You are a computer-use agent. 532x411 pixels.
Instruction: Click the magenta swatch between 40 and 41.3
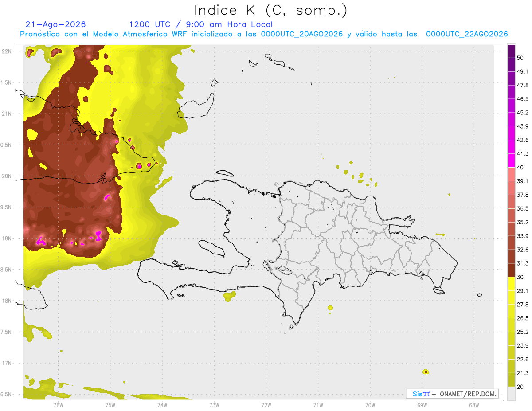[x=512, y=161]
